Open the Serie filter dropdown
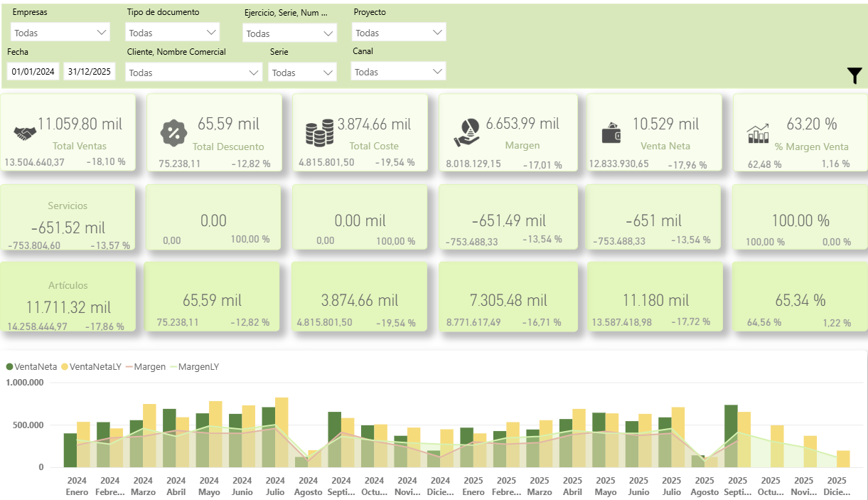 (x=302, y=73)
